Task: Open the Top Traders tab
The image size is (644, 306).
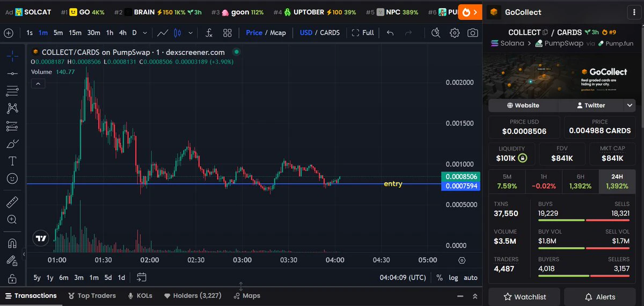Action: pyautogui.click(x=92, y=296)
